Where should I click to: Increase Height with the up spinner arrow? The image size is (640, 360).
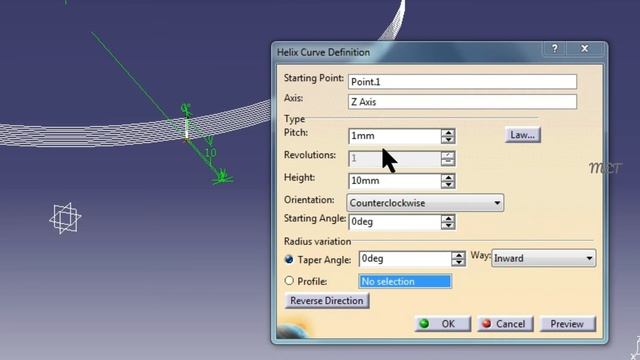coord(448,178)
